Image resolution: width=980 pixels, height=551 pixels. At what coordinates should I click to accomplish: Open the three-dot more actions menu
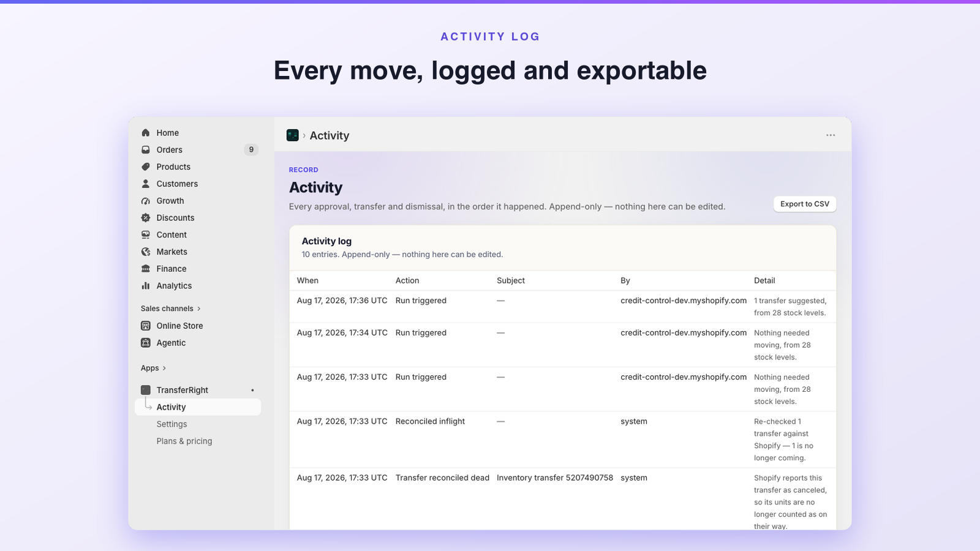pyautogui.click(x=831, y=135)
